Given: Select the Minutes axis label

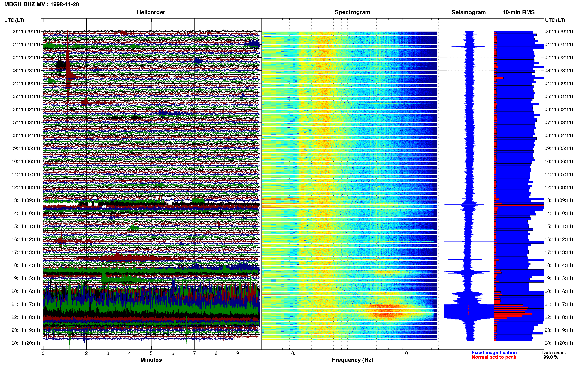Looking at the screenshot, I should [151, 360].
